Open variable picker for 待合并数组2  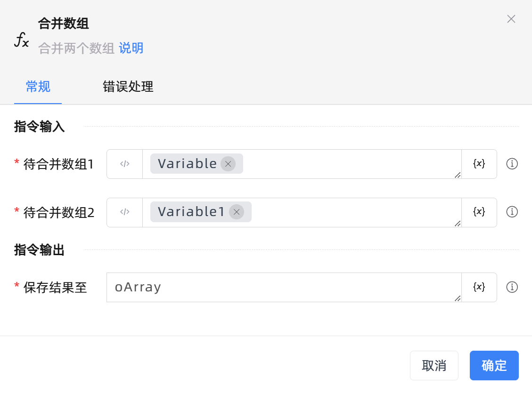pyautogui.click(x=479, y=212)
